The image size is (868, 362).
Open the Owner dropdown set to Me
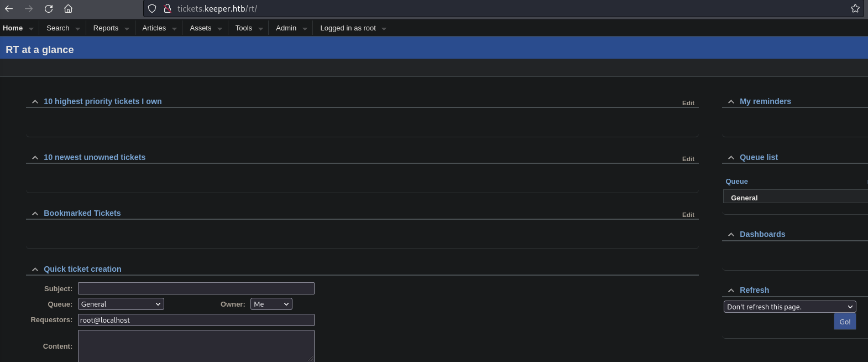[x=271, y=304]
